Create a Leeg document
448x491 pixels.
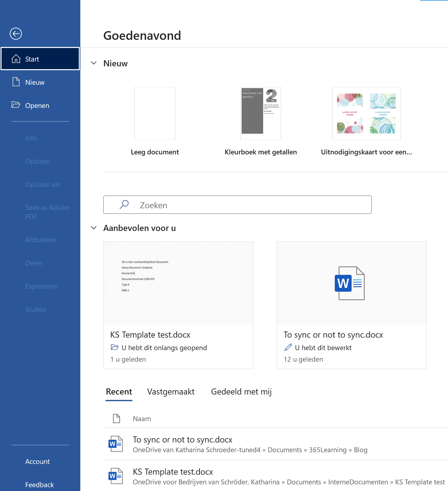pos(155,114)
